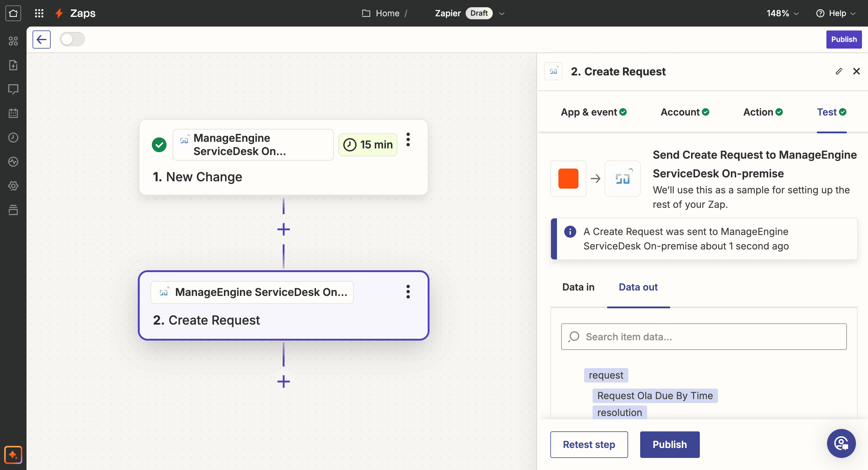The image size is (868, 470).
Task: Select the Data out tab
Action: point(638,287)
